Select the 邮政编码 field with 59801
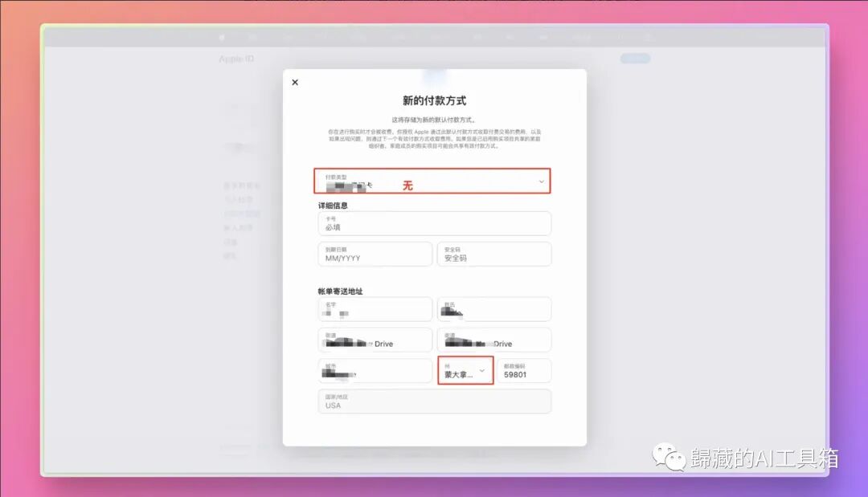 (524, 370)
